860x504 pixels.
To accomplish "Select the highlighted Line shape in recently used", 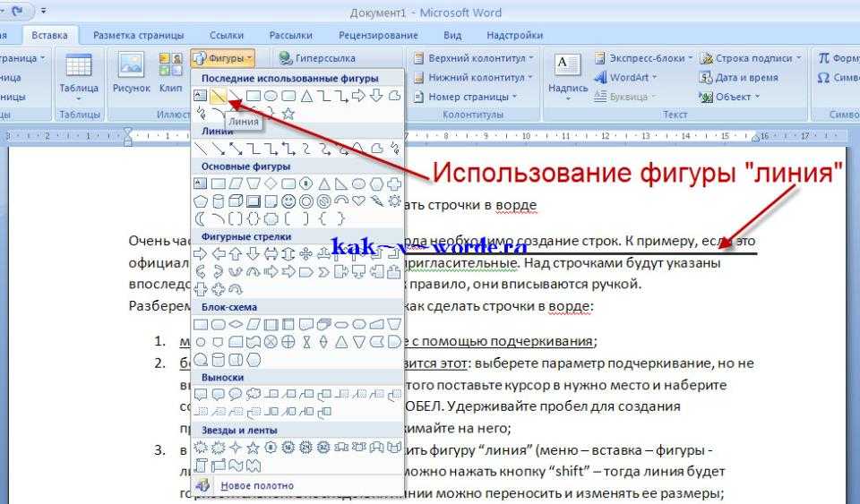I will (x=219, y=96).
